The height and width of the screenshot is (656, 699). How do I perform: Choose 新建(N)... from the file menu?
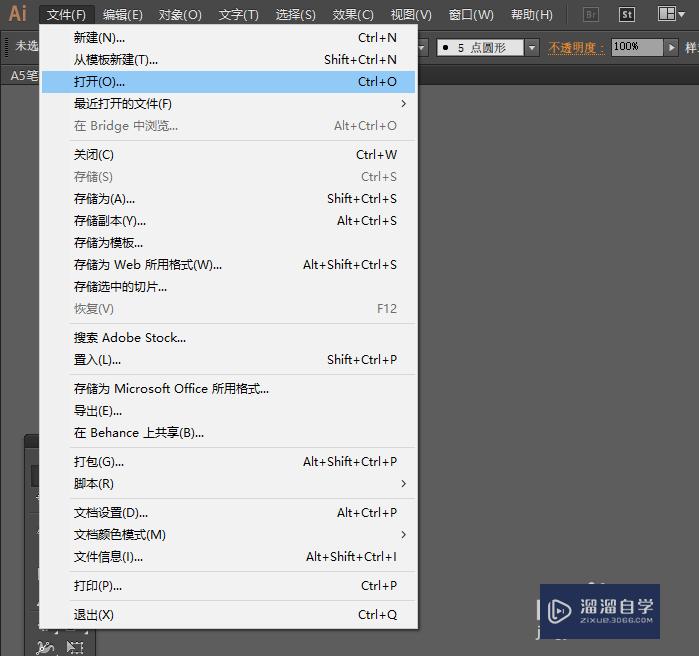click(x=228, y=38)
